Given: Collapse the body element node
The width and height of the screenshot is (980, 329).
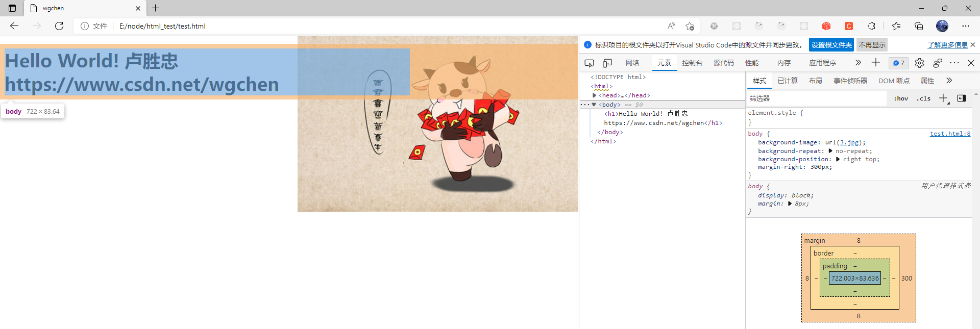Looking at the screenshot, I should [594, 105].
